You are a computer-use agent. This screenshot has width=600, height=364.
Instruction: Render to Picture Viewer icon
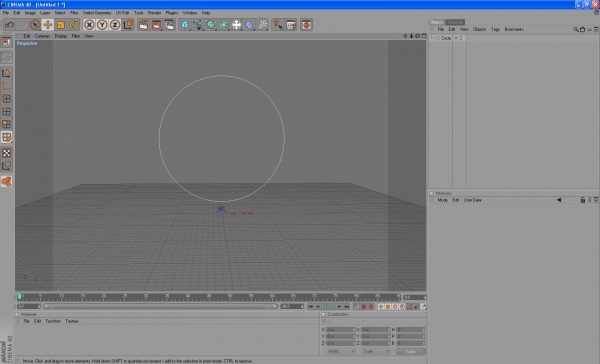(156, 25)
